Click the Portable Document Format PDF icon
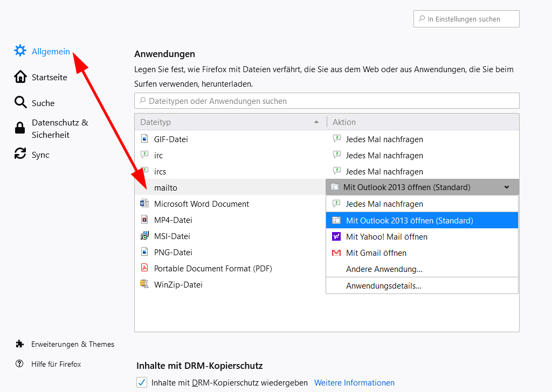The width and height of the screenshot is (552, 392). 144,268
